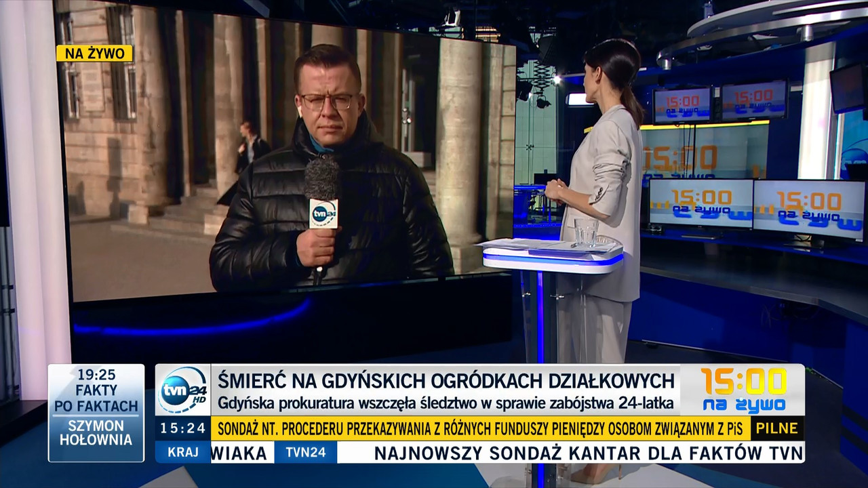The width and height of the screenshot is (868, 488).
Task: Click the yellow NA ŻYWO live badge
Action: click(x=94, y=54)
